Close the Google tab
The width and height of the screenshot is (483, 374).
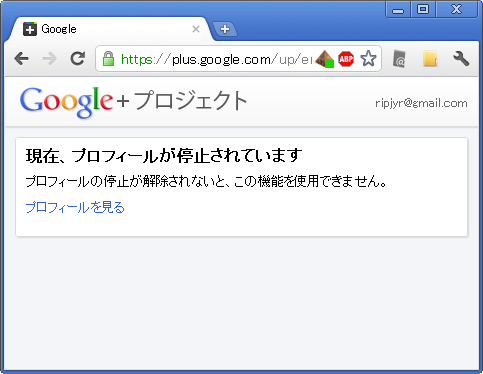click(196, 29)
